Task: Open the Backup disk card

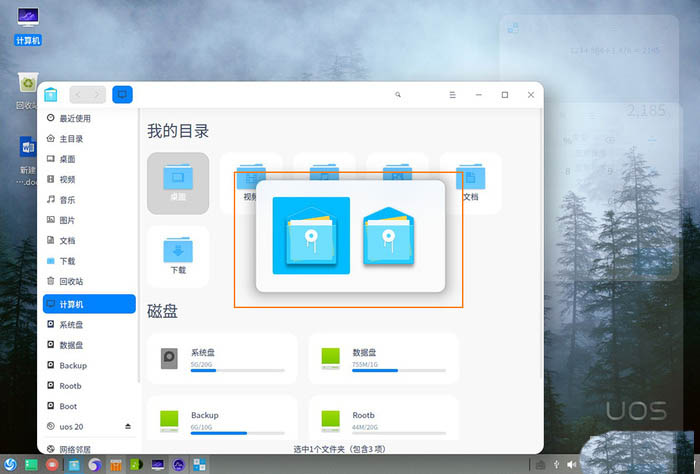Action: (222, 418)
